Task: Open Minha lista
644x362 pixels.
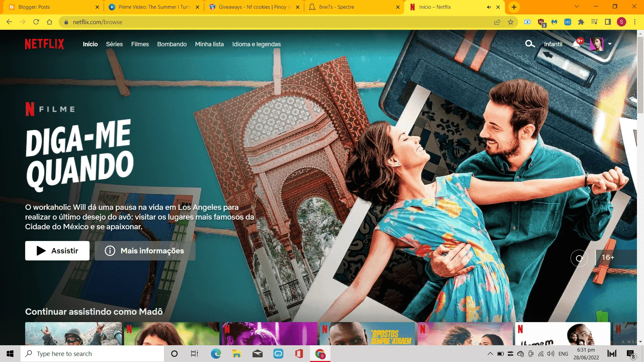Action: [x=209, y=44]
